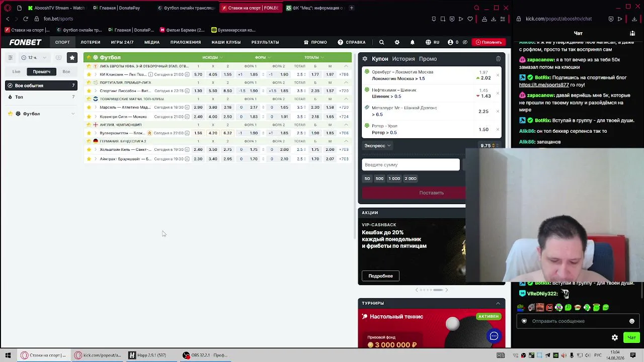This screenshot has height=362, width=644.
Task: Click Подробнее on VIP-Cashback promo
Action: (380, 276)
